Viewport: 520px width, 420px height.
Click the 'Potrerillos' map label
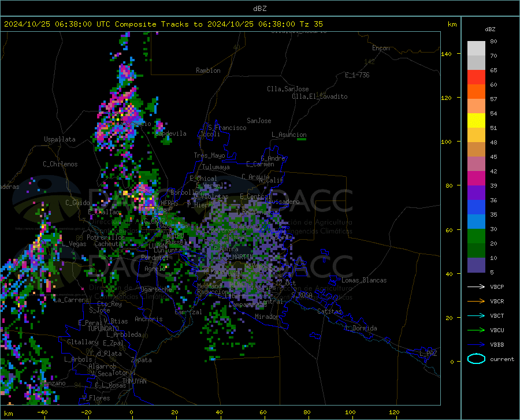click(106, 237)
